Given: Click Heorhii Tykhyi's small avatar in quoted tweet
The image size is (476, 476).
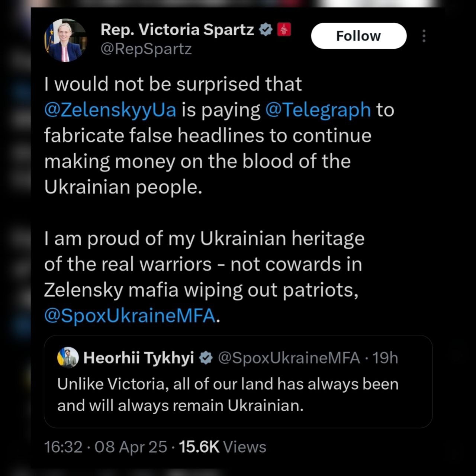Looking at the screenshot, I should click(68, 357).
